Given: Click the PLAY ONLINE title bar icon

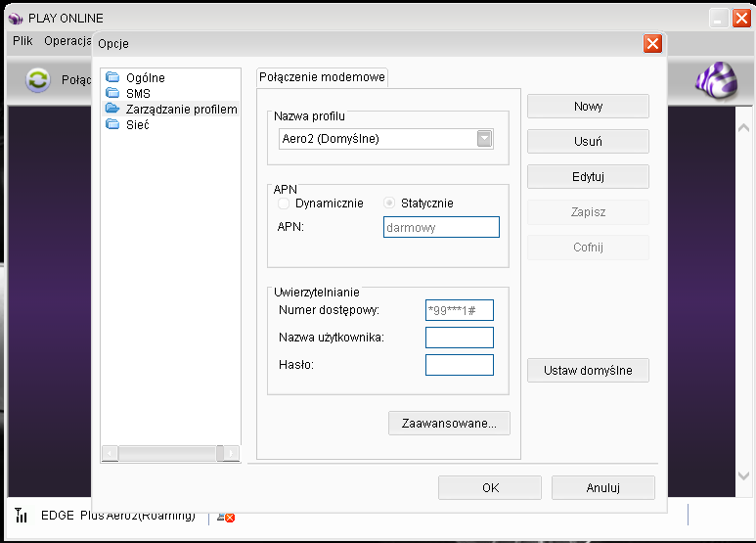Looking at the screenshot, I should point(15,19).
